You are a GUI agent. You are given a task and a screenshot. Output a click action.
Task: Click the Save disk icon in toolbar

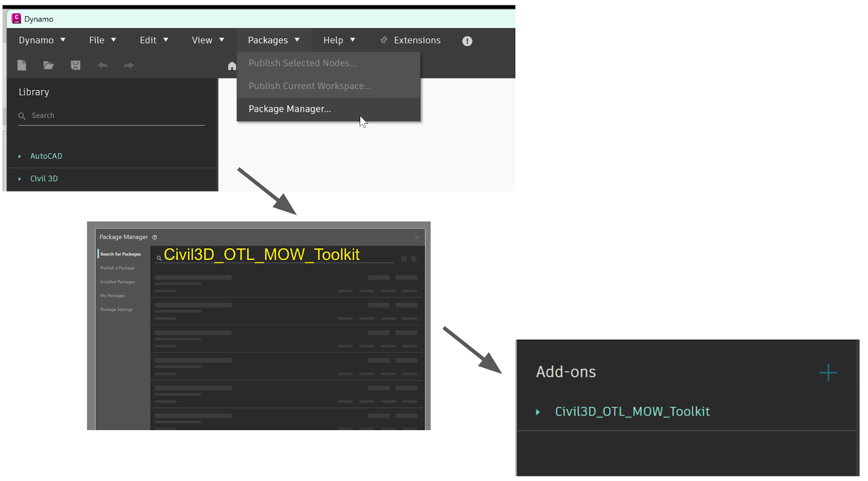click(75, 65)
